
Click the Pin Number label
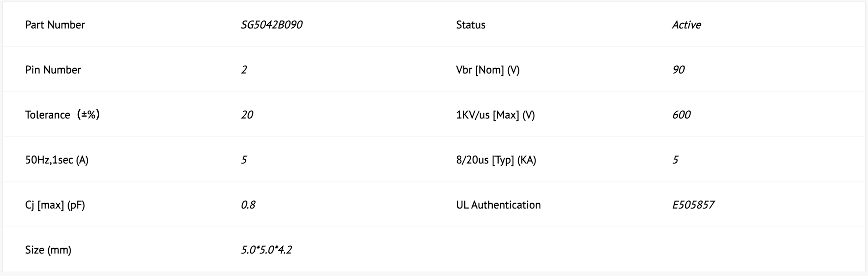coord(53,70)
